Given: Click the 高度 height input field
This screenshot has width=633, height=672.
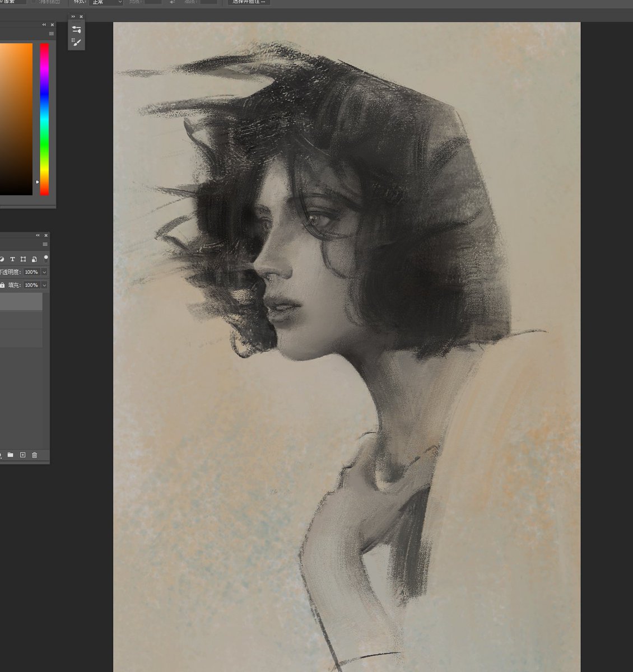Looking at the screenshot, I should [209, 2].
